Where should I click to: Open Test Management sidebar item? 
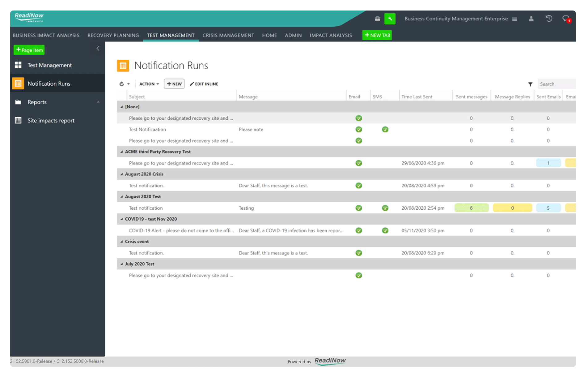click(x=49, y=65)
